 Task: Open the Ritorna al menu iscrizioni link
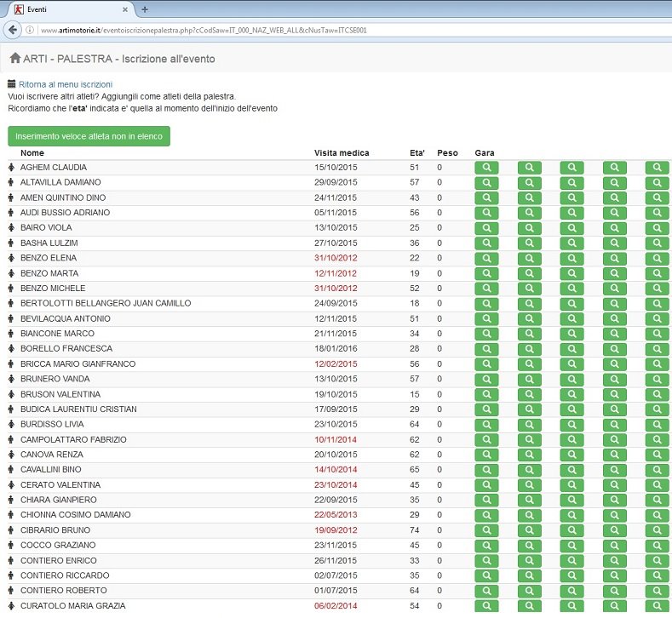coord(66,84)
